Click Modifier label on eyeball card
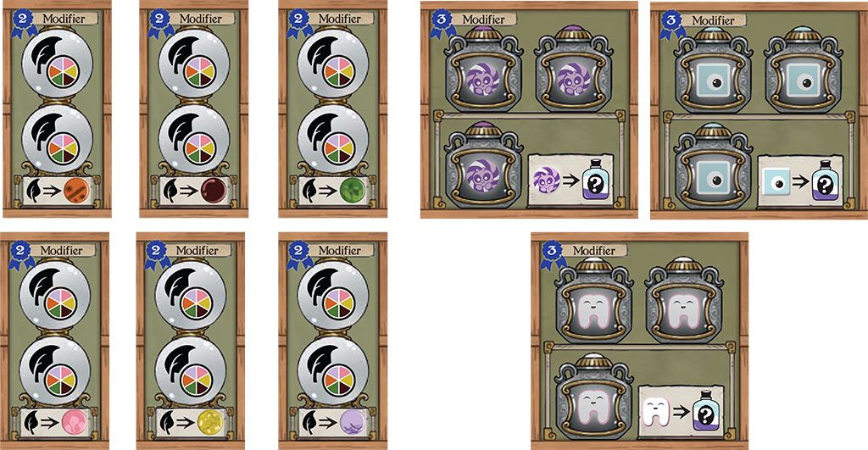The image size is (868, 450). pos(712,20)
